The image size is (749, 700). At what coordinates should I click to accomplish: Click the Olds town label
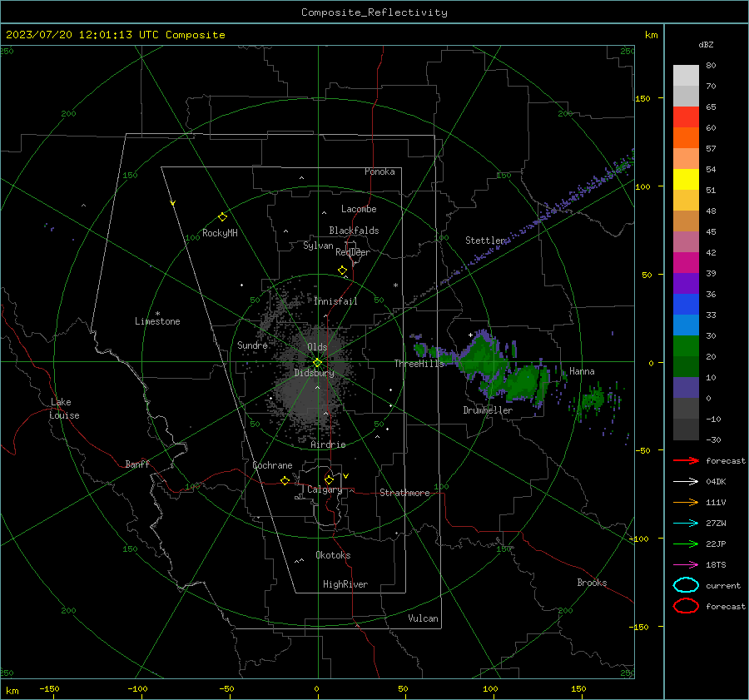coord(317,347)
